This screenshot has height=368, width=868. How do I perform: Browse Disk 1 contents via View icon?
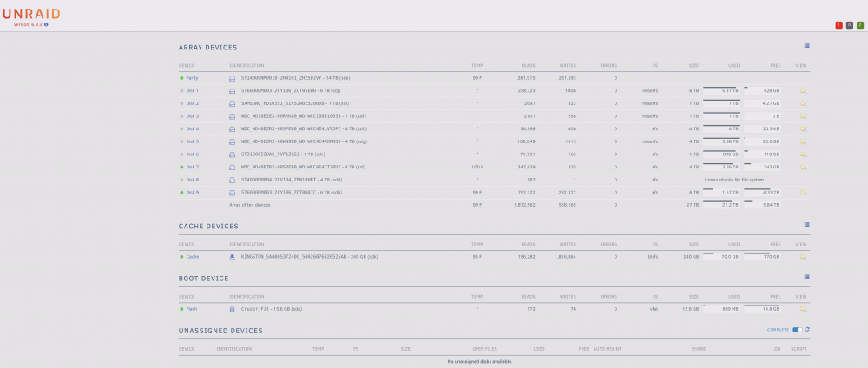[x=803, y=91]
